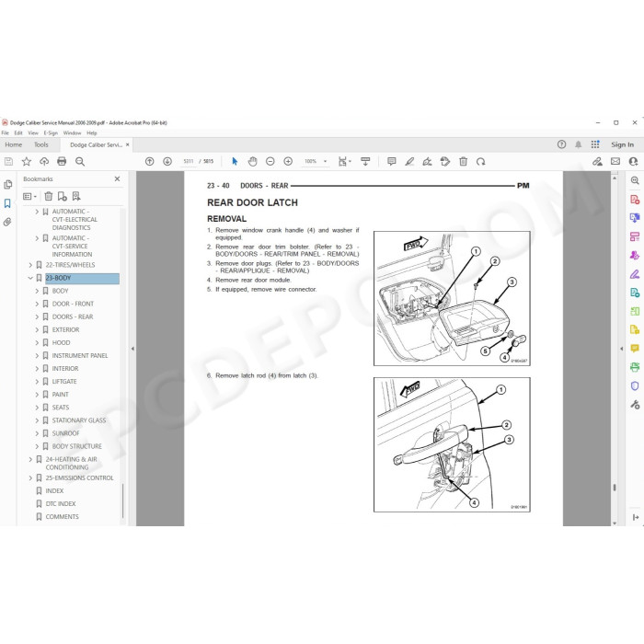Screen dimensions: 644x644
Task: Collapse left navigation pane arrow
Action: (x=132, y=349)
